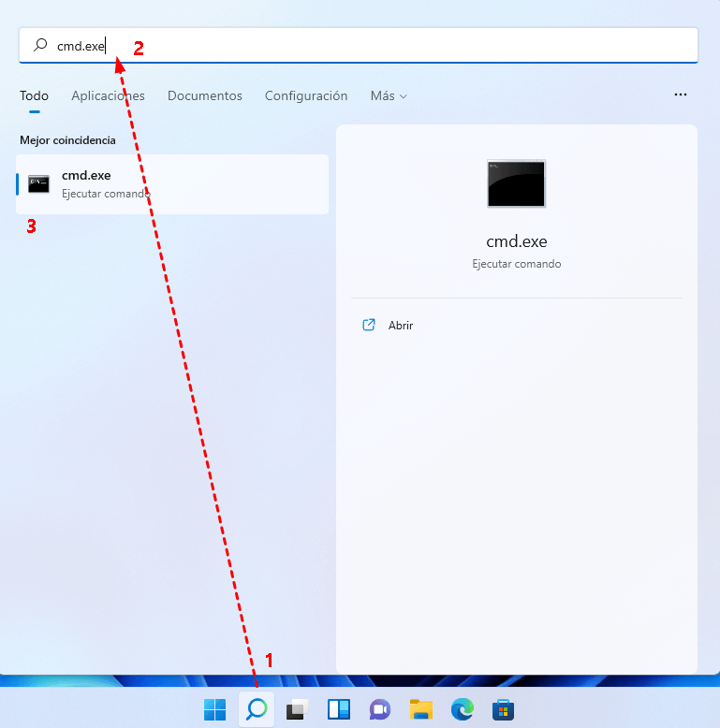Click the Search magnifier on the taskbar
Viewport: 720px width, 728px height.
256,709
